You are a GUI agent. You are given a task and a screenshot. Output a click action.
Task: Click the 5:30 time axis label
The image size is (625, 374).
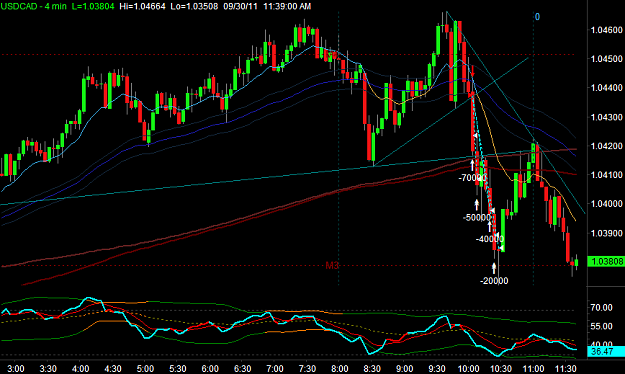click(x=177, y=368)
